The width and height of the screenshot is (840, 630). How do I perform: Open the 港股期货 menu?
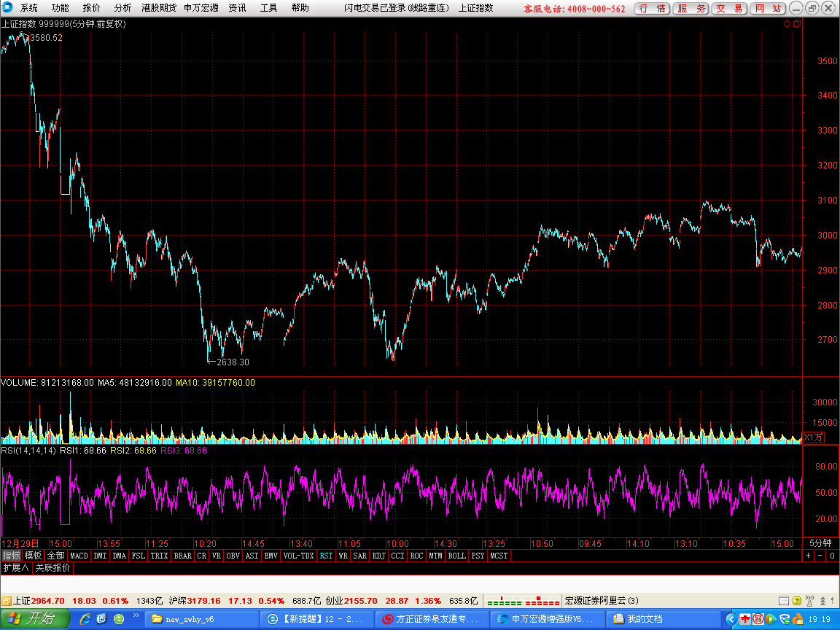(159, 8)
